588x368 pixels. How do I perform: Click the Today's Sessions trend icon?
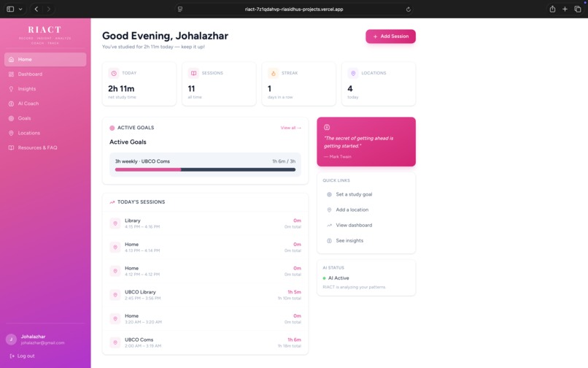tap(112, 202)
